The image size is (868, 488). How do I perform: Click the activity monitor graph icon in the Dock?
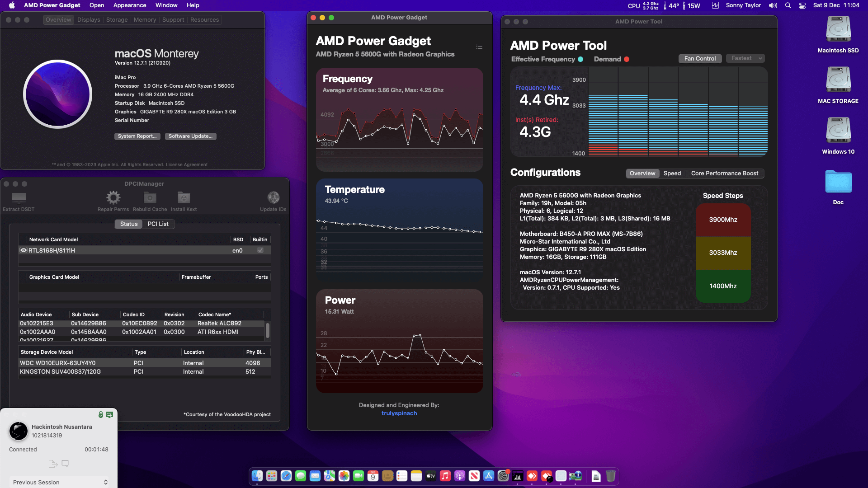[518, 476]
